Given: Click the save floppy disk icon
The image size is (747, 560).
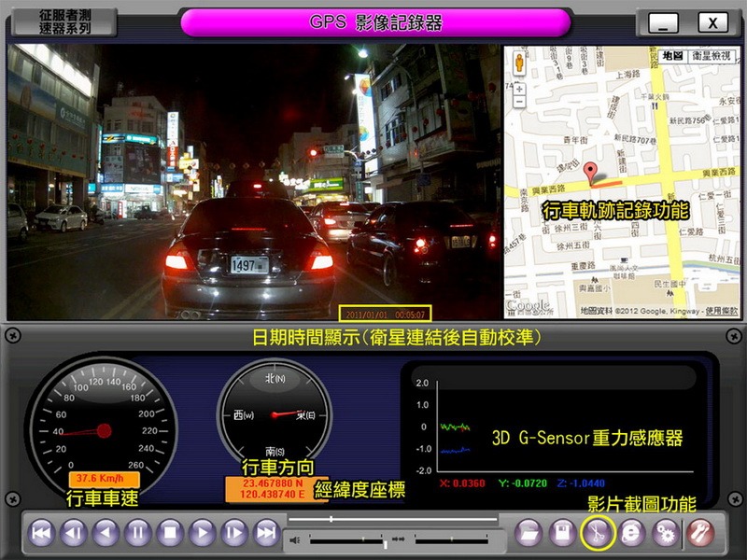Looking at the screenshot, I should coord(563,533).
